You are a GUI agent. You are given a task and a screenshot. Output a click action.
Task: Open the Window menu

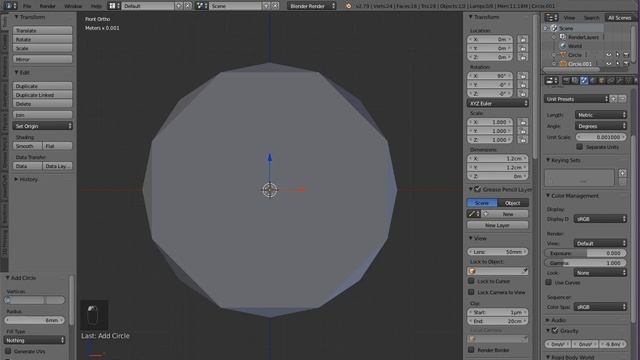point(73,6)
